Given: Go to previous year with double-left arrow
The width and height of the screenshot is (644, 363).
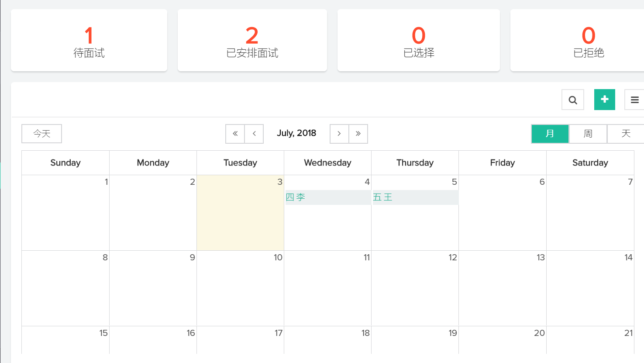Looking at the screenshot, I should (235, 134).
